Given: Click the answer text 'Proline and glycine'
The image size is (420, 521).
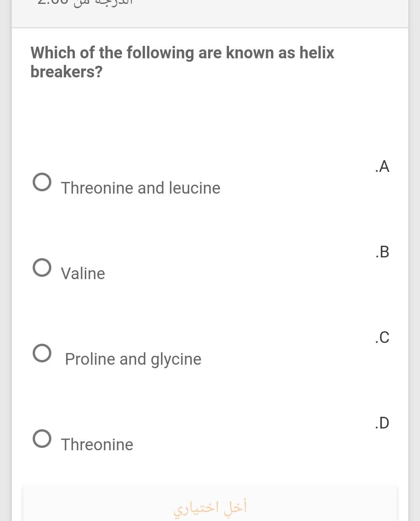Looking at the screenshot, I should coord(133,359).
